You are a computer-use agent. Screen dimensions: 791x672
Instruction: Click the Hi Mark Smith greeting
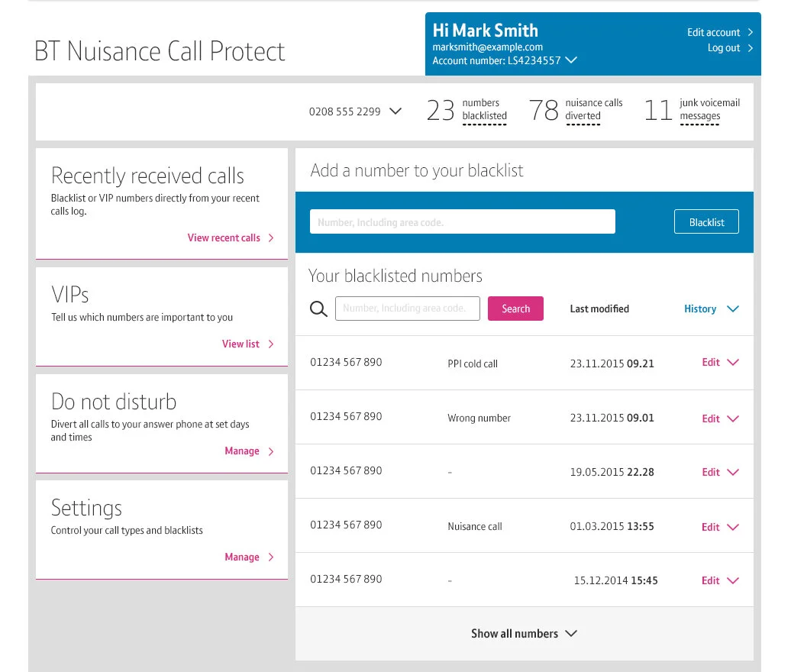coord(486,31)
